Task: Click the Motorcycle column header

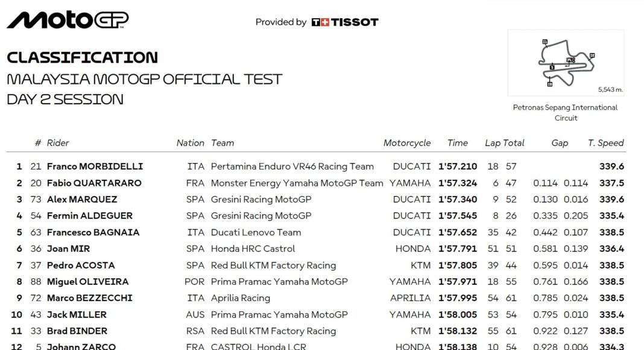Action: pyautogui.click(x=407, y=143)
